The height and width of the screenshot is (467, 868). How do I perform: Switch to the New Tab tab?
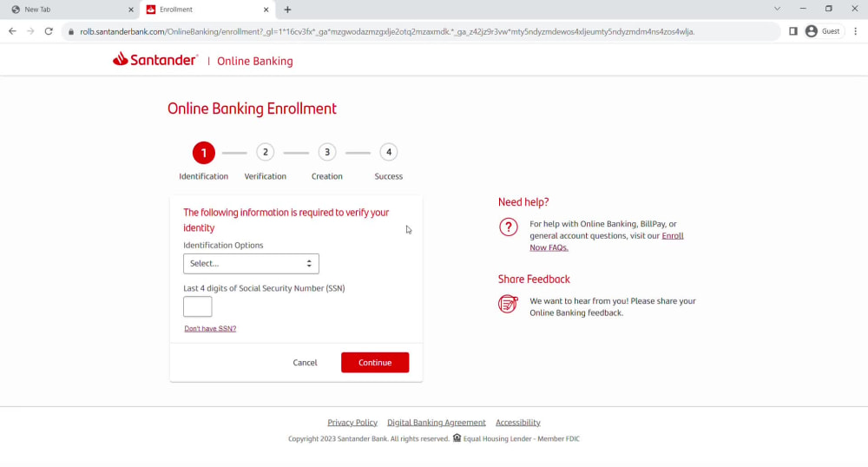pos(69,10)
